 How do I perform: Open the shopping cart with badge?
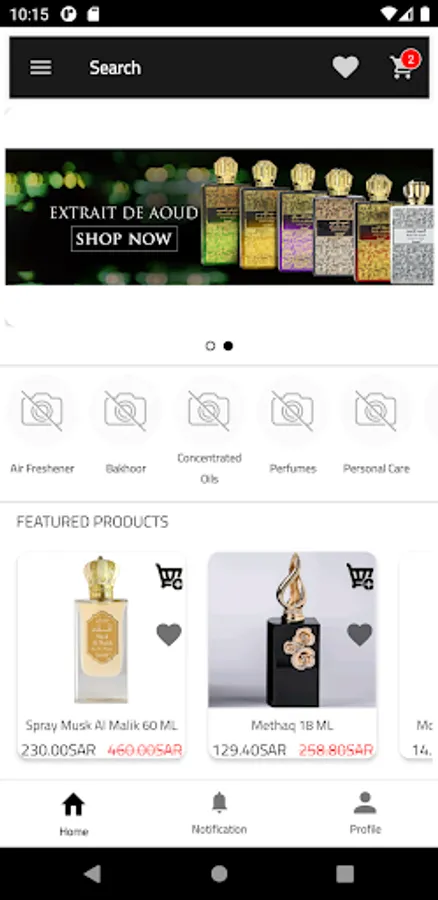point(404,66)
